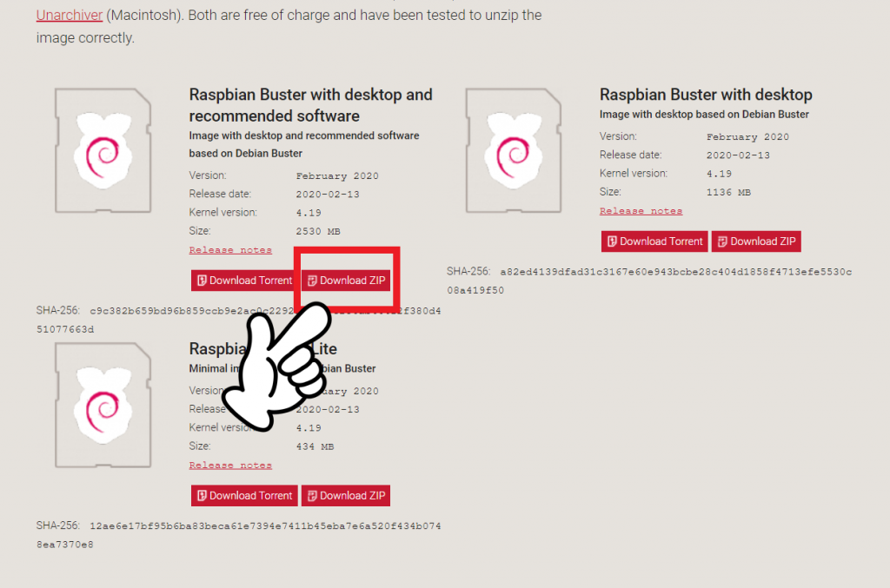This screenshot has height=588, width=890.
Task: Download ZIP for Raspbian Buster Lite
Action: pos(346,496)
